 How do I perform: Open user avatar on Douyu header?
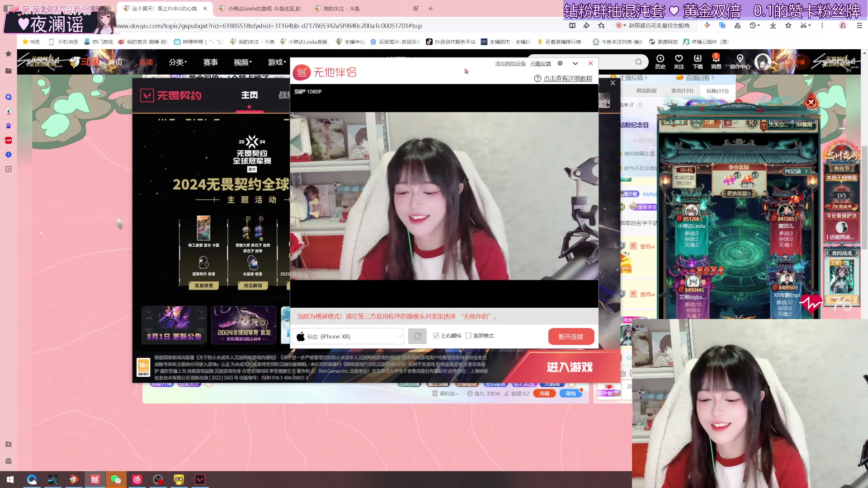[x=763, y=62]
